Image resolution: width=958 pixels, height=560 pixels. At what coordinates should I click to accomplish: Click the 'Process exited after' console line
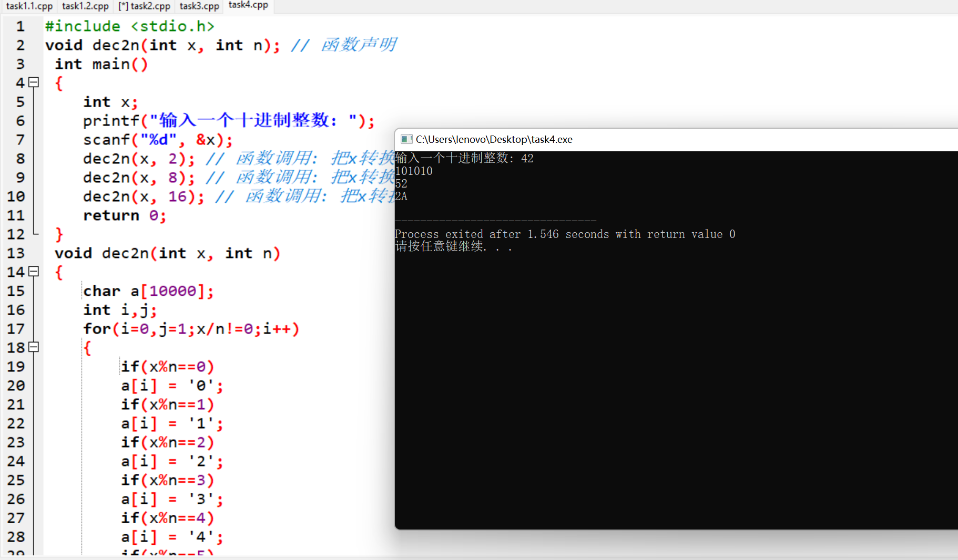point(565,234)
